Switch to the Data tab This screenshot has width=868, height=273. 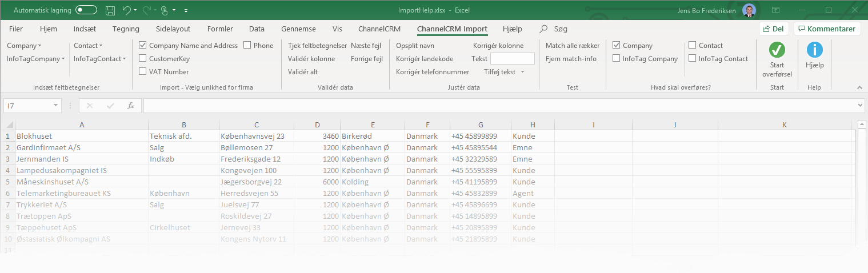(x=257, y=29)
